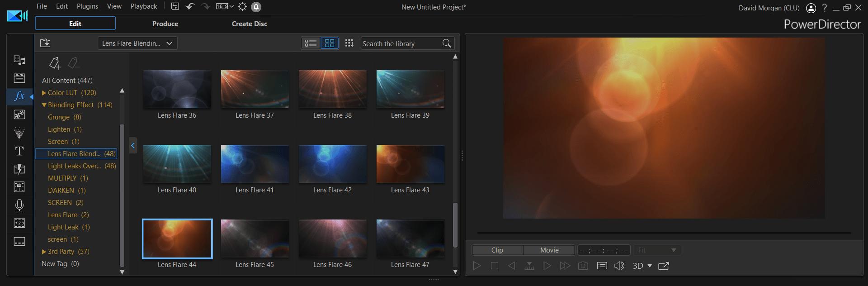868x286 pixels.
Task: Switch to the Produce tab
Action: point(165,24)
